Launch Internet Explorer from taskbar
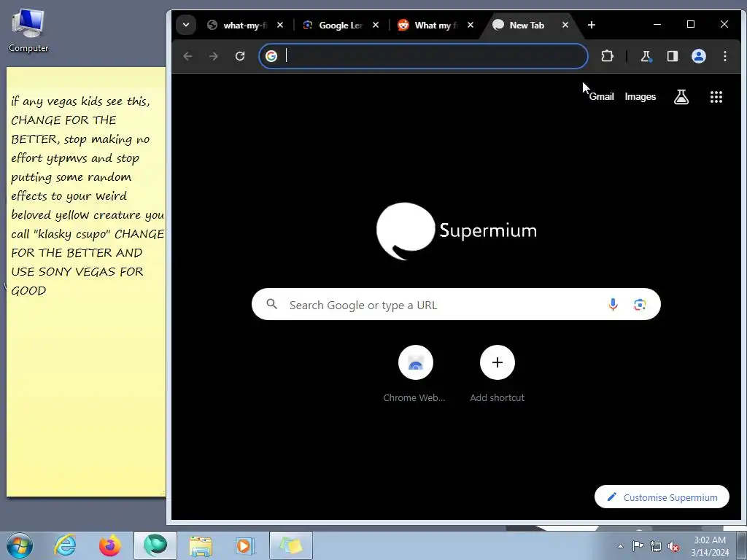 coord(65,545)
